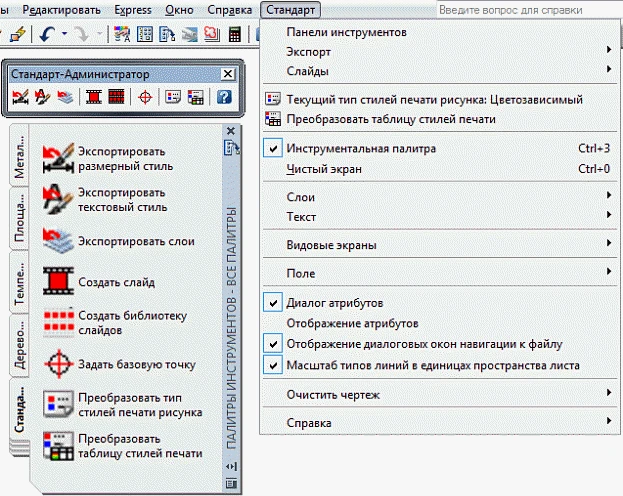This screenshot has width=623, height=496.
Task: Switch to the Дерево palette tab
Action: point(18,345)
